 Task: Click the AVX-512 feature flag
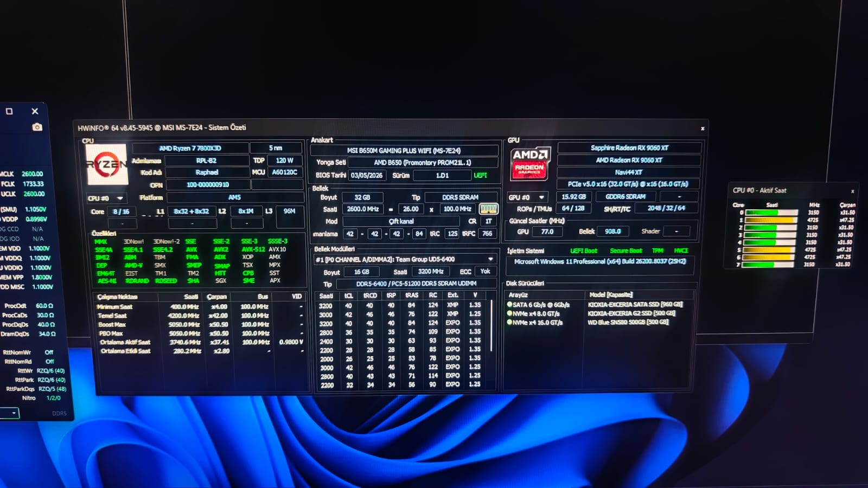point(253,249)
